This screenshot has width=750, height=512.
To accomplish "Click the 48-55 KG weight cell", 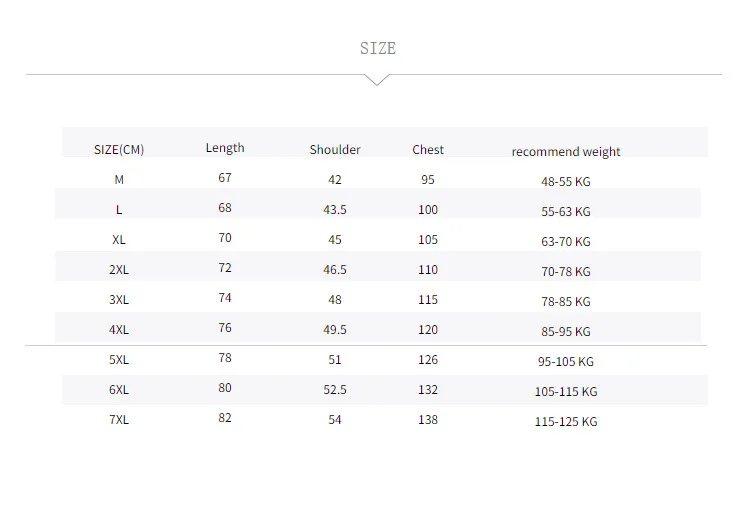I will pyautogui.click(x=566, y=182).
